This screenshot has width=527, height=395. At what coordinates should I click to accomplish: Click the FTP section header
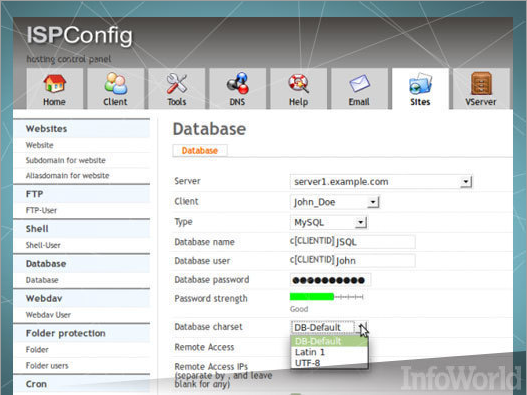pyautogui.click(x=81, y=194)
